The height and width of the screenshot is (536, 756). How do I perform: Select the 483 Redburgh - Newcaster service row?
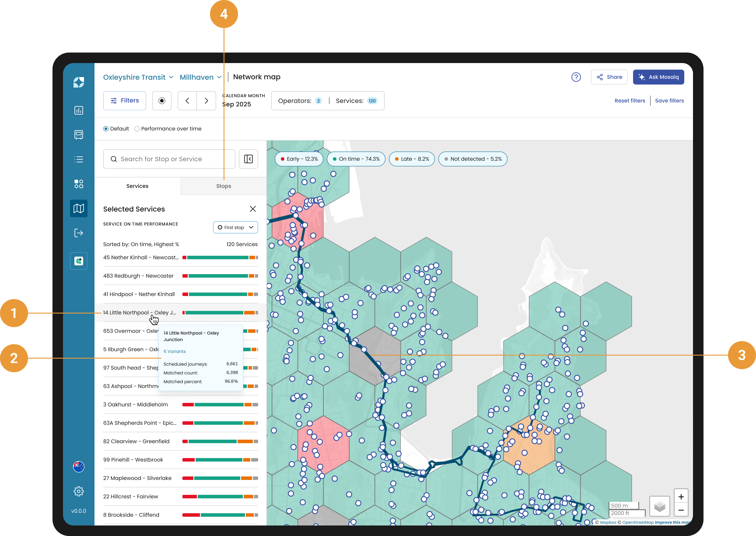(x=180, y=276)
